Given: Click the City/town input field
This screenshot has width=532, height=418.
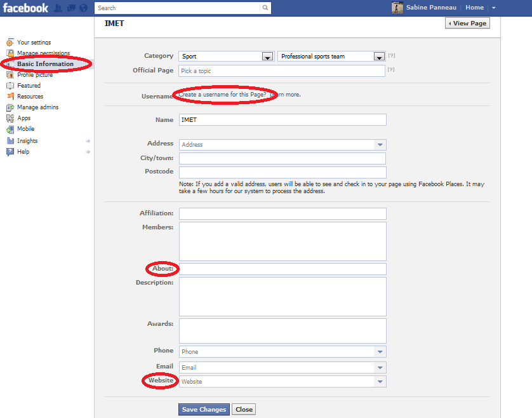Looking at the screenshot, I should pos(283,159).
